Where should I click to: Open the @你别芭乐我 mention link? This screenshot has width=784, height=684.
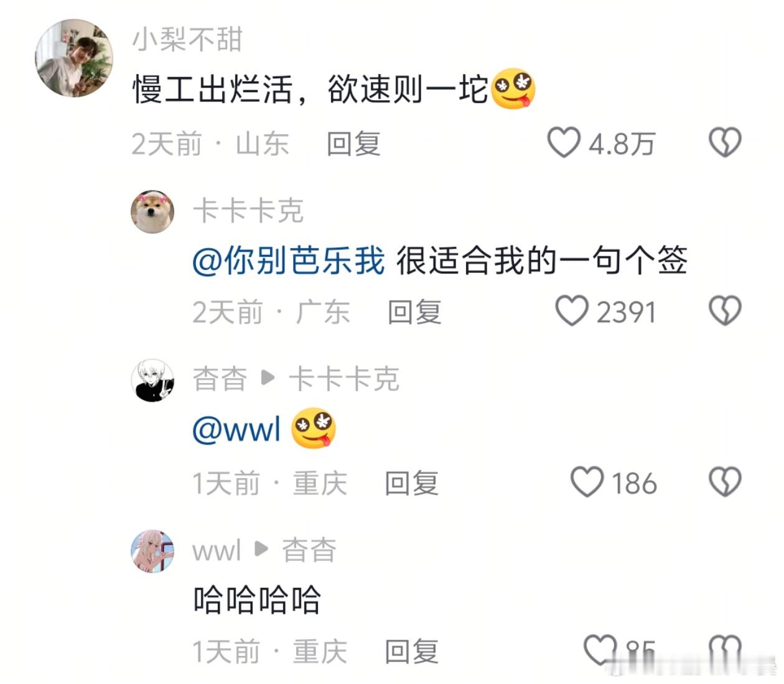coord(289,260)
